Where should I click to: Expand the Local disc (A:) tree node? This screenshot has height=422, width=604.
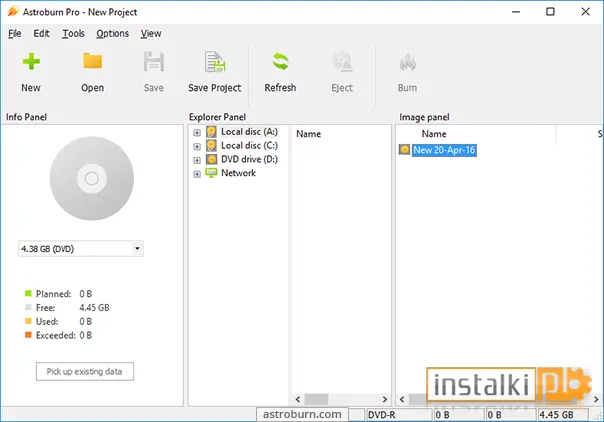click(x=197, y=133)
